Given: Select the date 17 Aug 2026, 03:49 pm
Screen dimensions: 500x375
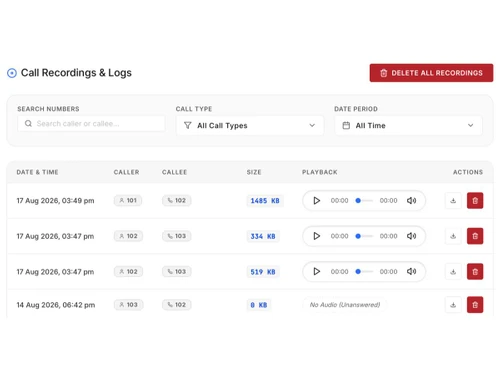Looking at the screenshot, I should [55, 201].
